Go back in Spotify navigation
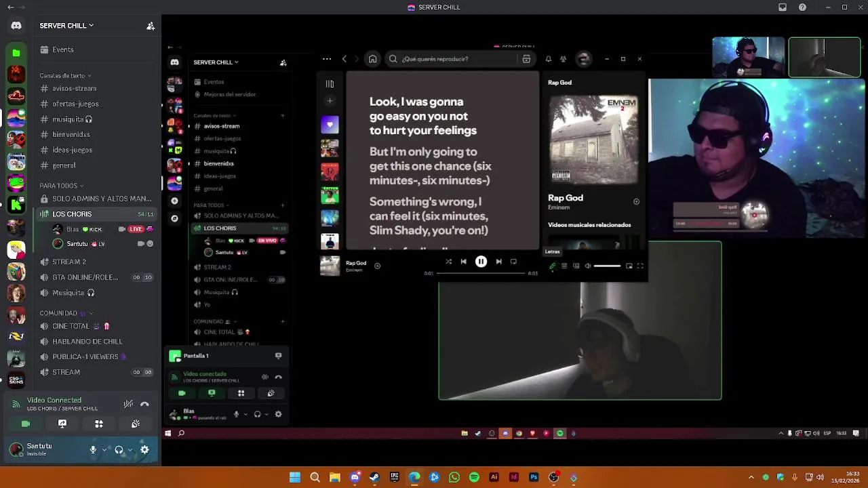 coord(344,59)
